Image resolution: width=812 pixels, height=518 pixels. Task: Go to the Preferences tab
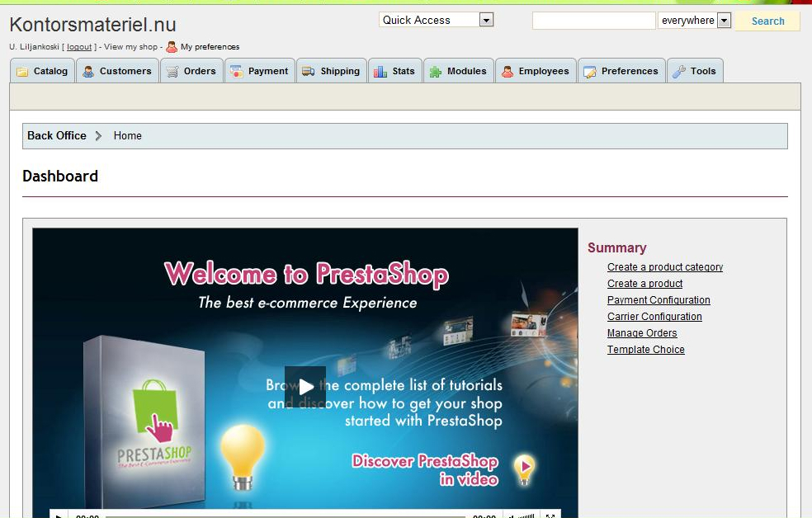tap(622, 71)
